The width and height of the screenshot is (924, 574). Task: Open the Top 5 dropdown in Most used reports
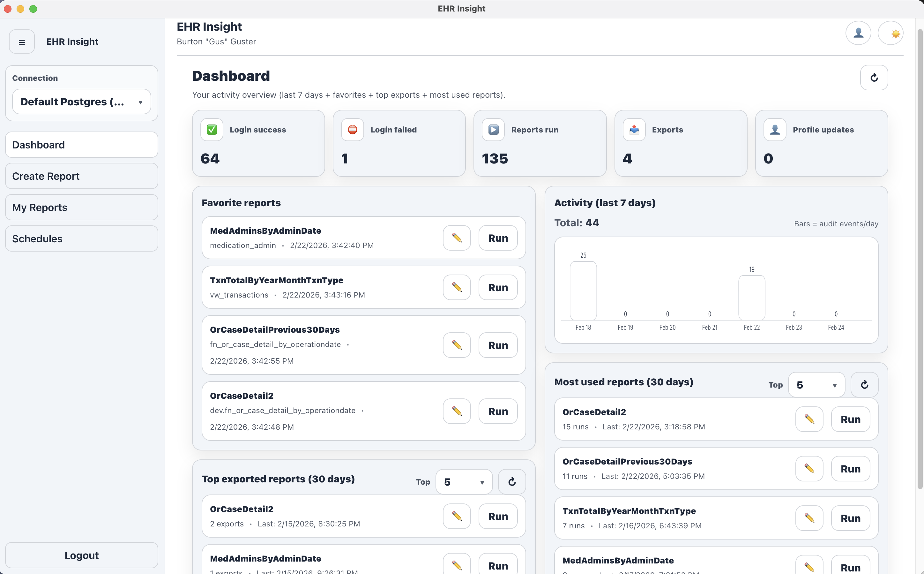coord(816,385)
